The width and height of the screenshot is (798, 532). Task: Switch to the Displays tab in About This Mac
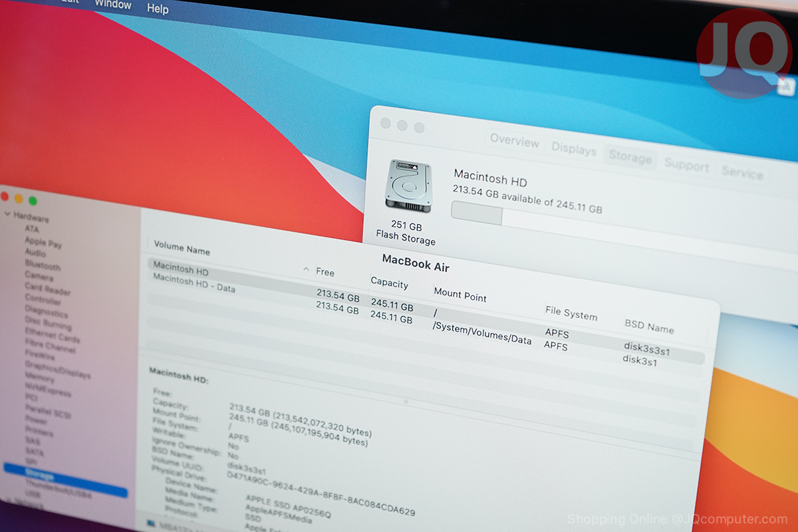click(574, 149)
